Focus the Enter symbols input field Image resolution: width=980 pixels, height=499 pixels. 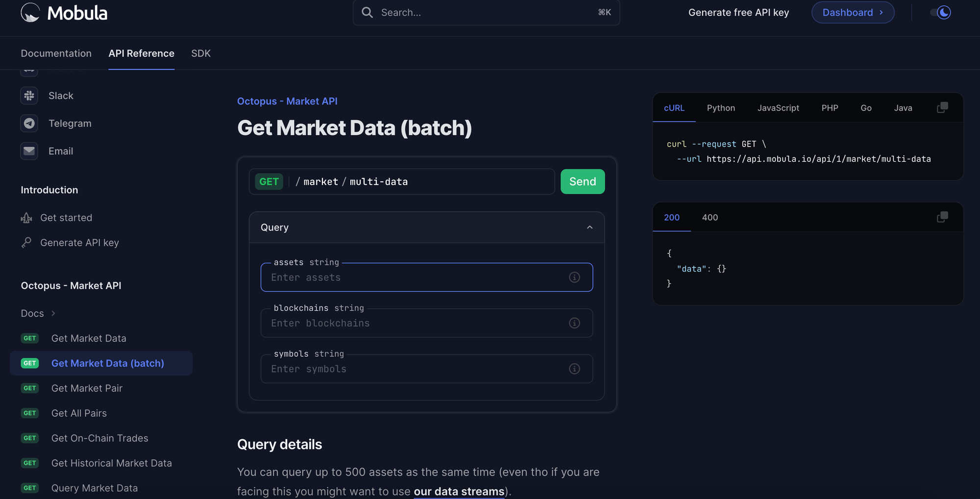(427, 369)
